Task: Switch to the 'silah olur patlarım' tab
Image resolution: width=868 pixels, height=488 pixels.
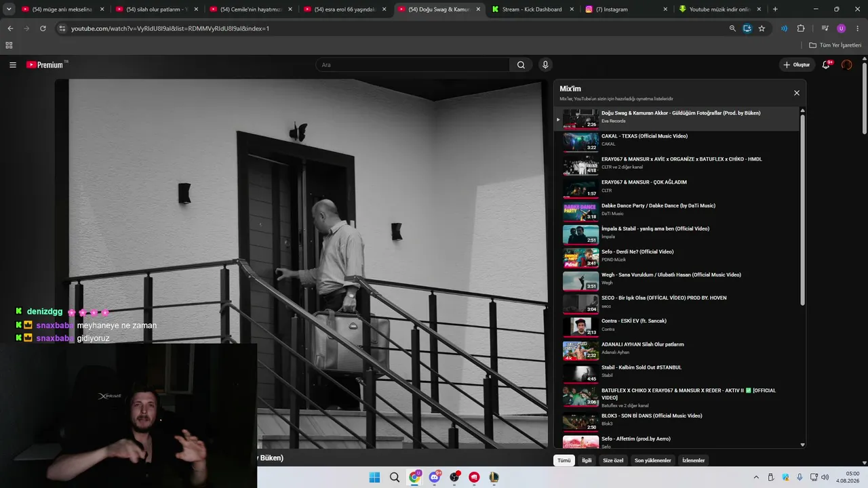Action: tap(157, 9)
